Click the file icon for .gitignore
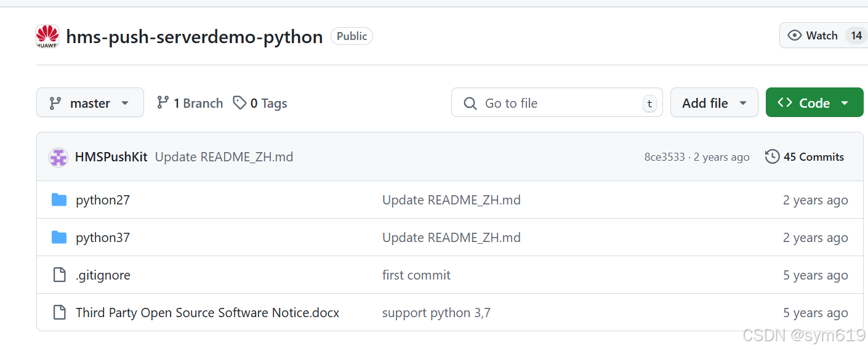 tap(59, 275)
